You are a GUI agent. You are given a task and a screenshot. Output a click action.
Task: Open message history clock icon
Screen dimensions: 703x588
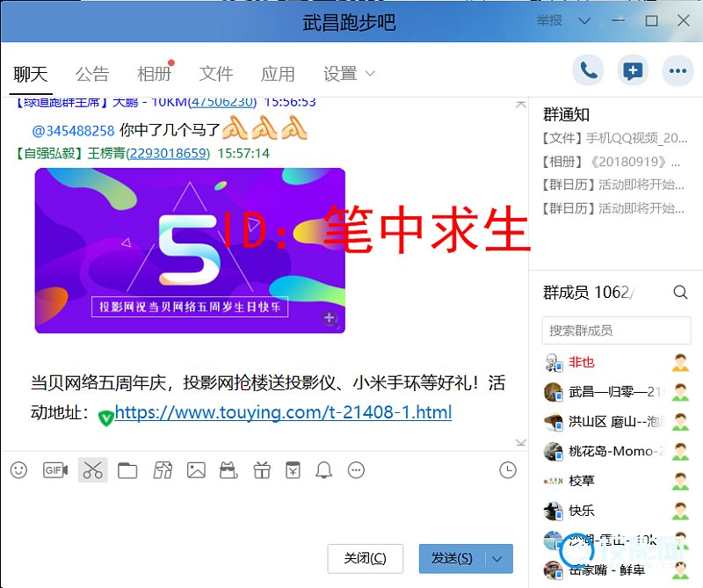pos(508,470)
